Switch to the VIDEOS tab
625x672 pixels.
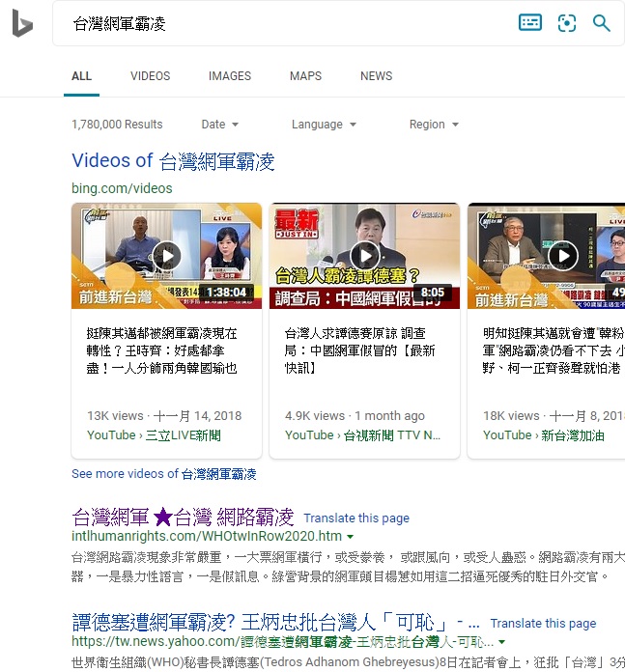coord(150,76)
